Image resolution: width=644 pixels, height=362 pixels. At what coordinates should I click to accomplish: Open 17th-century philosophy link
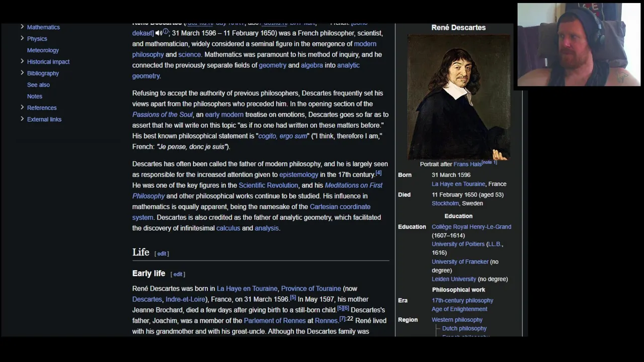pyautogui.click(x=462, y=301)
